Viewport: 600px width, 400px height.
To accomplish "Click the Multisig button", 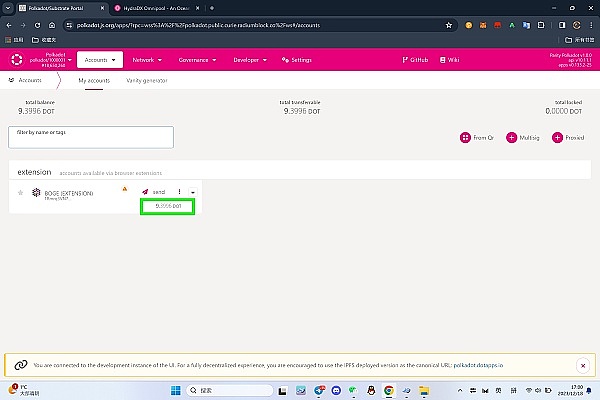I will click(x=523, y=137).
